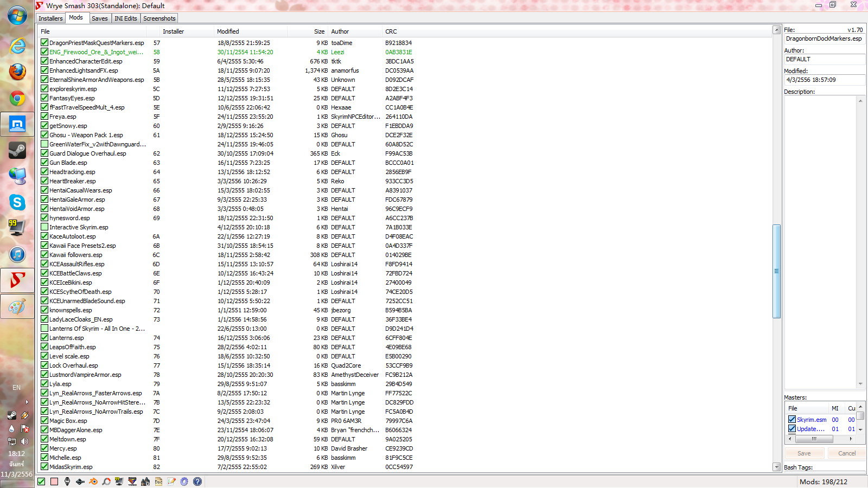
Task: Click the volume speaker tray icon
Action: point(24,441)
